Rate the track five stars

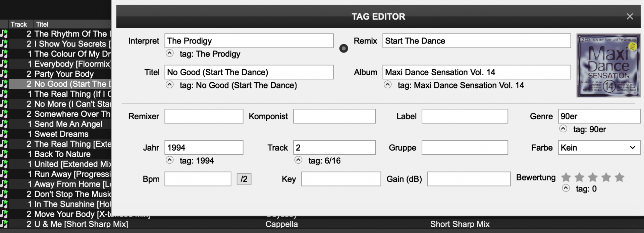[x=619, y=177]
